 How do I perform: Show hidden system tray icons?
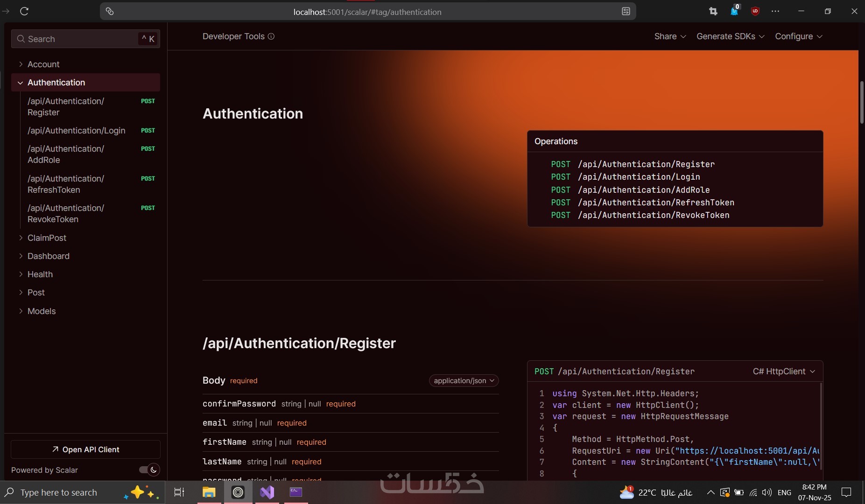point(710,492)
